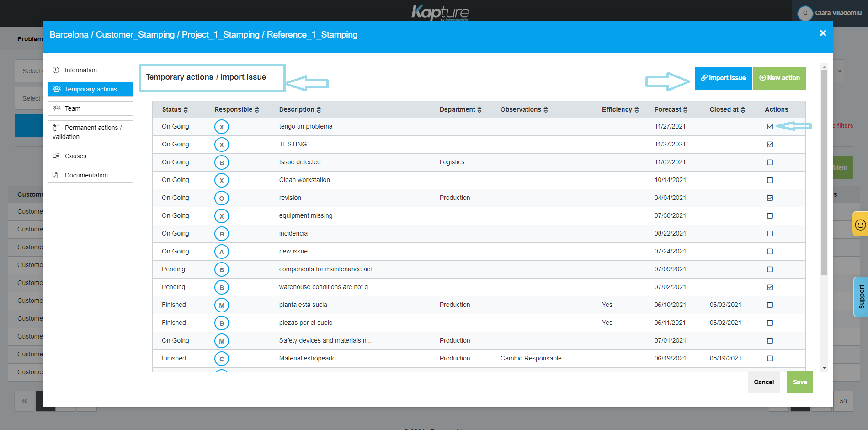Click responsible avatar X for 'tengo un problema'
The image size is (868, 430).
pos(222,127)
